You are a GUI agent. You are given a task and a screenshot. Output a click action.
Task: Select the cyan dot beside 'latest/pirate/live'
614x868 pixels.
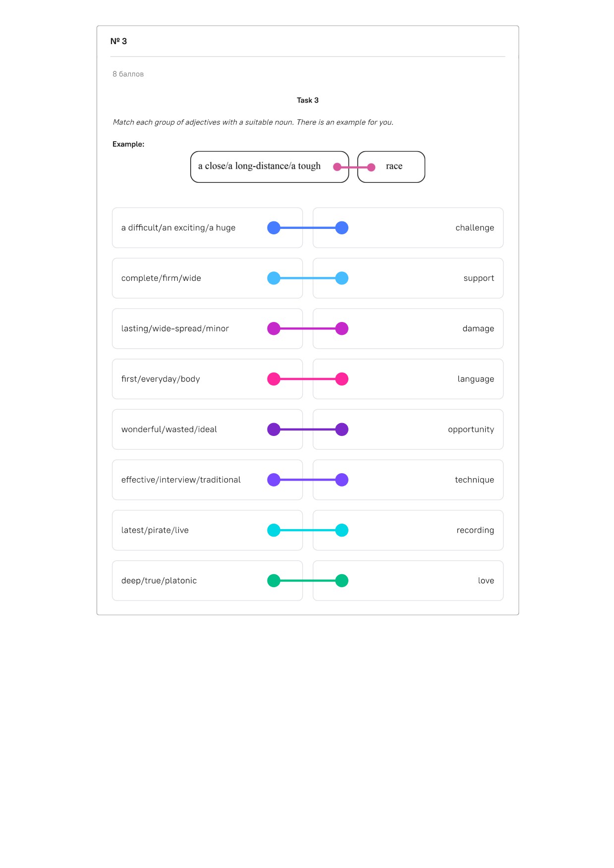click(274, 530)
